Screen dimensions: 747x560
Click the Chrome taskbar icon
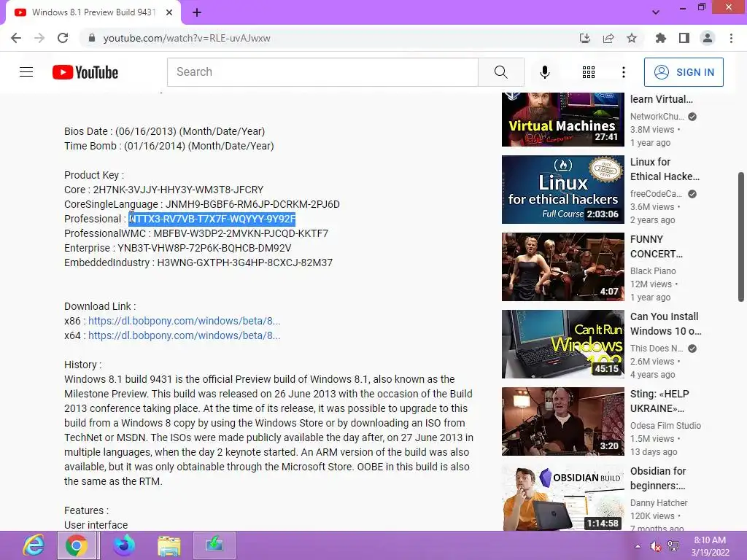pos(77,545)
